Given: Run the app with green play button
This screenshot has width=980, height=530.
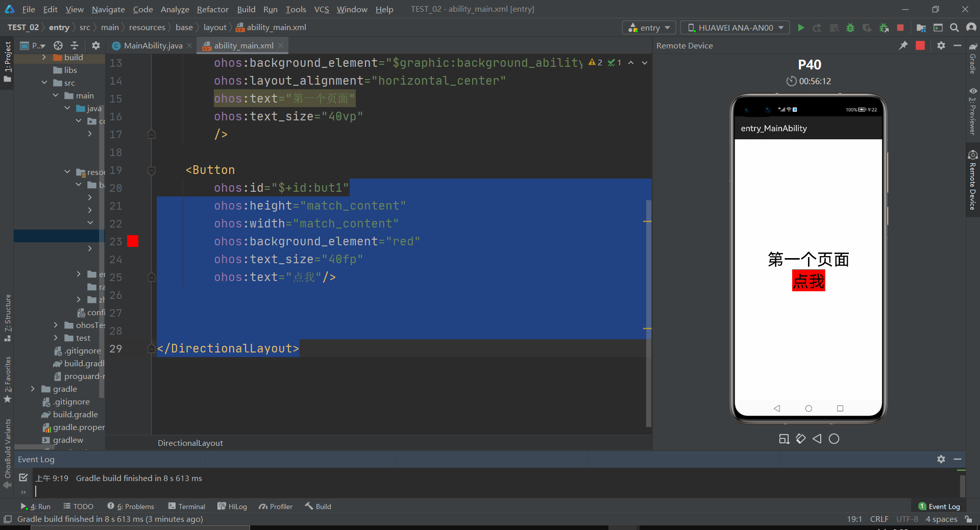Looking at the screenshot, I should click(x=801, y=28).
